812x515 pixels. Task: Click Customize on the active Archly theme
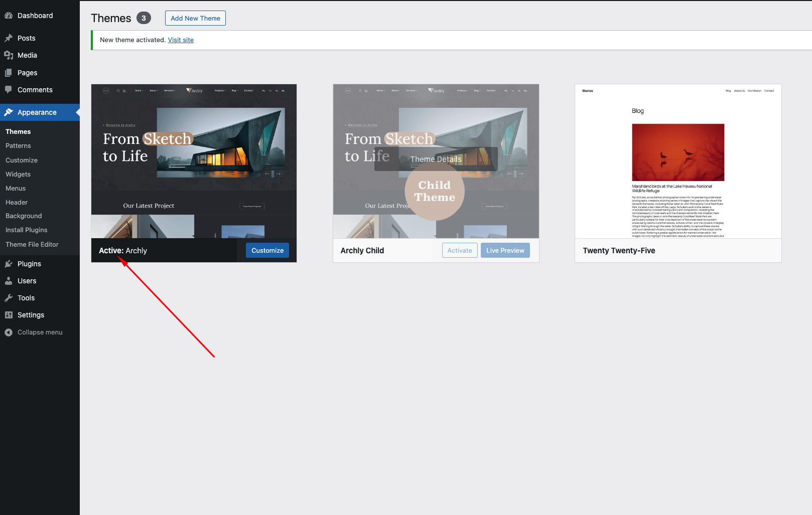[267, 250]
